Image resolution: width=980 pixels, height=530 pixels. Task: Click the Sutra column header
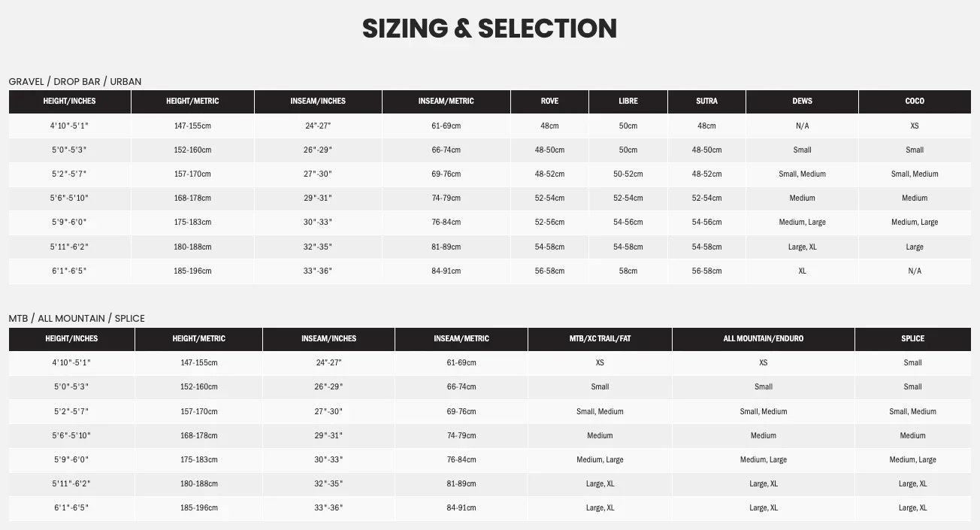[x=706, y=101]
